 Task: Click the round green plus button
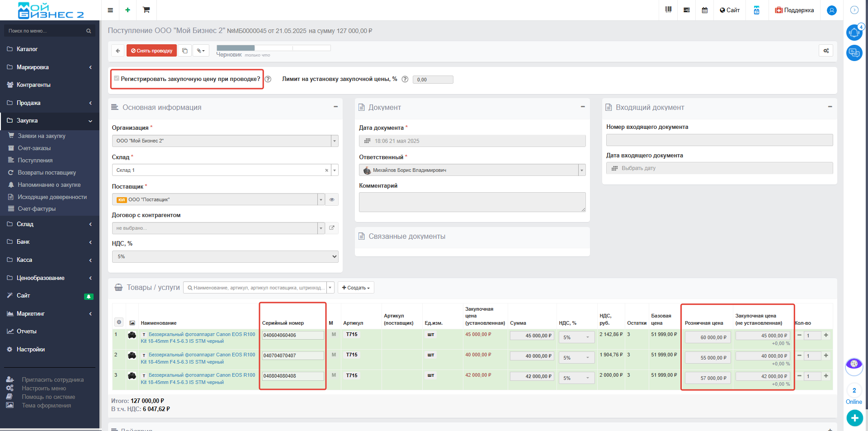pos(854,418)
